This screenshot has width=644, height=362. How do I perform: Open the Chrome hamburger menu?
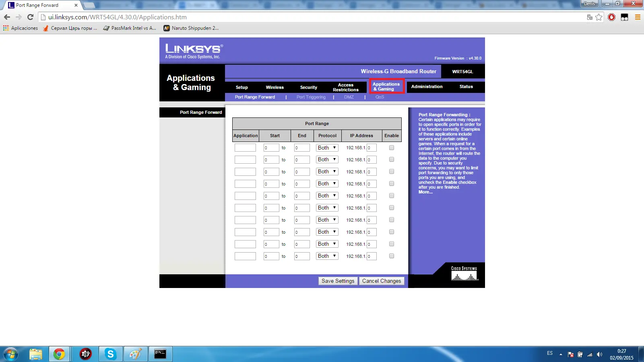pyautogui.click(x=638, y=17)
